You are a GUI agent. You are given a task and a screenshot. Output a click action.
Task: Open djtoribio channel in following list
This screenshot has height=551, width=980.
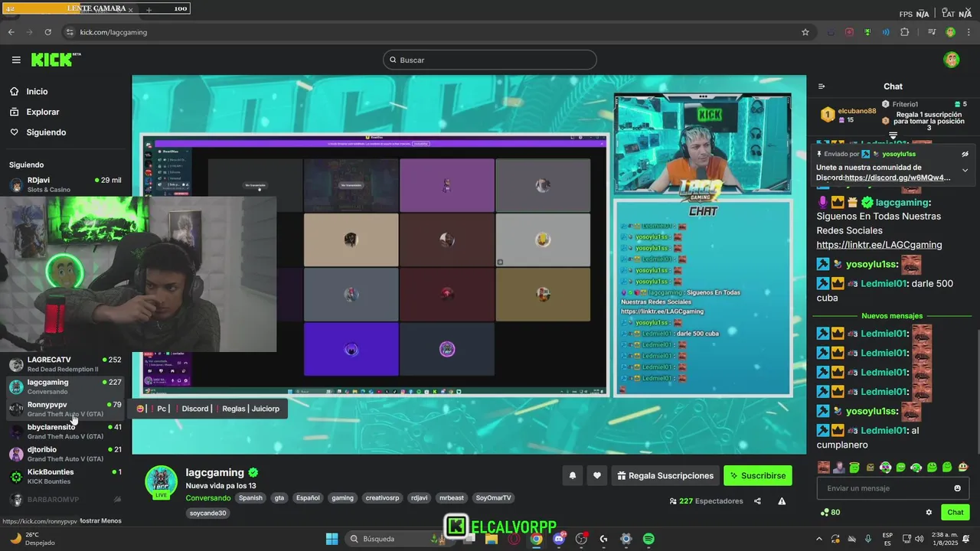click(x=65, y=454)
